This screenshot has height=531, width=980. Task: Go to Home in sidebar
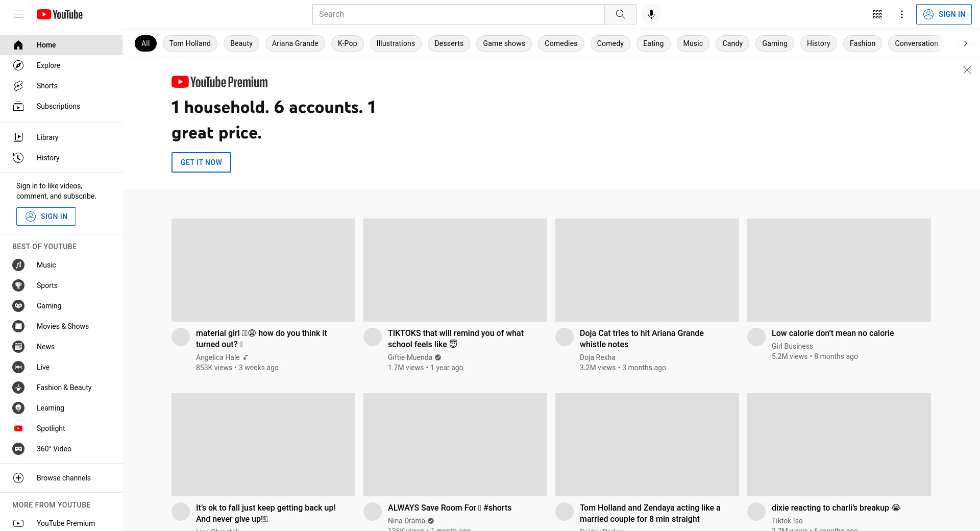(61, 45)
